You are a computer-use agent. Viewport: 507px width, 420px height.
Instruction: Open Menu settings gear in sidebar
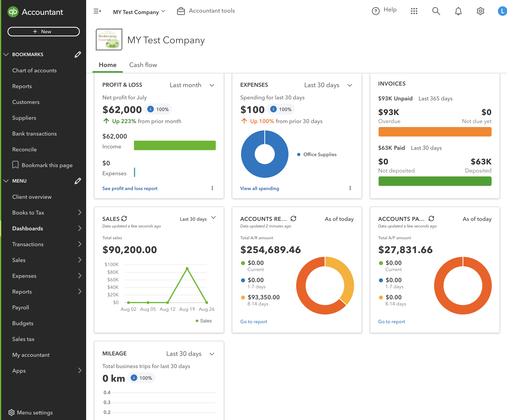[x=11, y=412]
